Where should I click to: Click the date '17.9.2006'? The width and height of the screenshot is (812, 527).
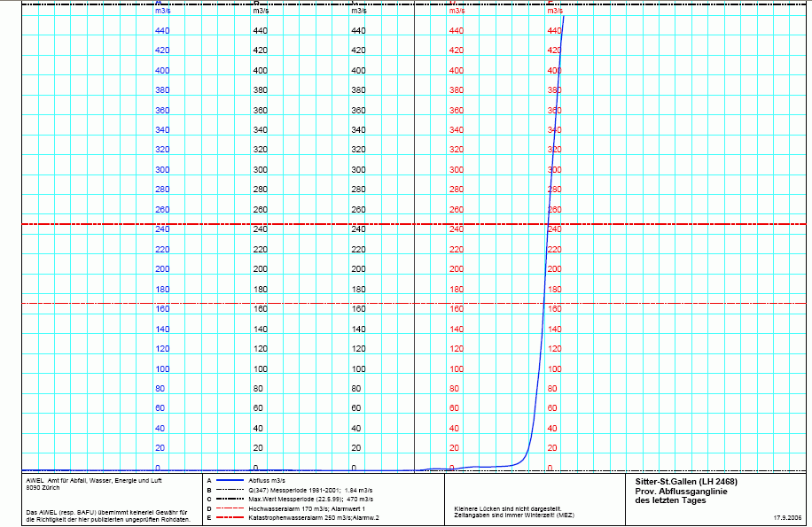[787, 517]
